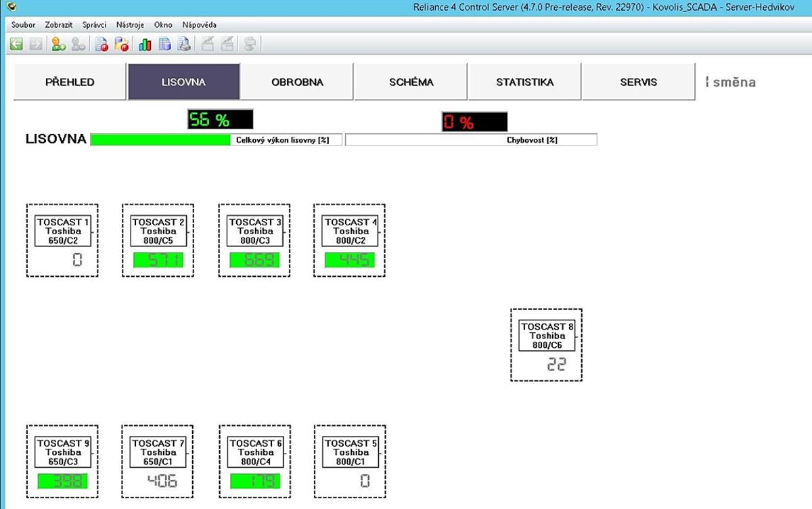The image size is (812, 509).
Task: Click the green back arrow toolbar icon
Action: point(16,45)
